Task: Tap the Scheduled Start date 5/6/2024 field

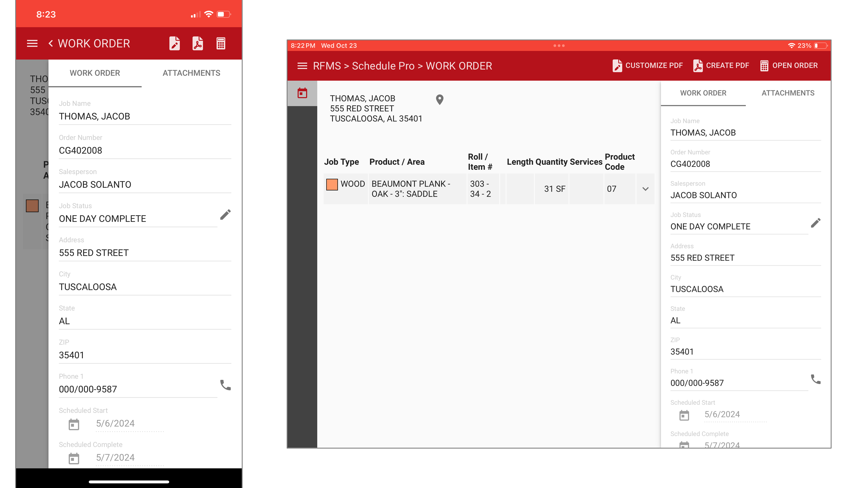Action: [115, 423]
